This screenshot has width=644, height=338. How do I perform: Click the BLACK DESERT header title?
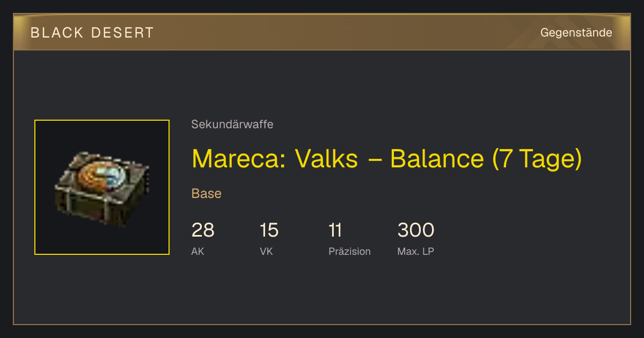coord(92,33)
